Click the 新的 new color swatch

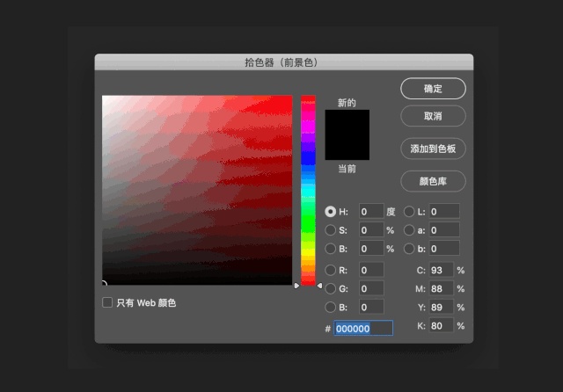(347, 122)
